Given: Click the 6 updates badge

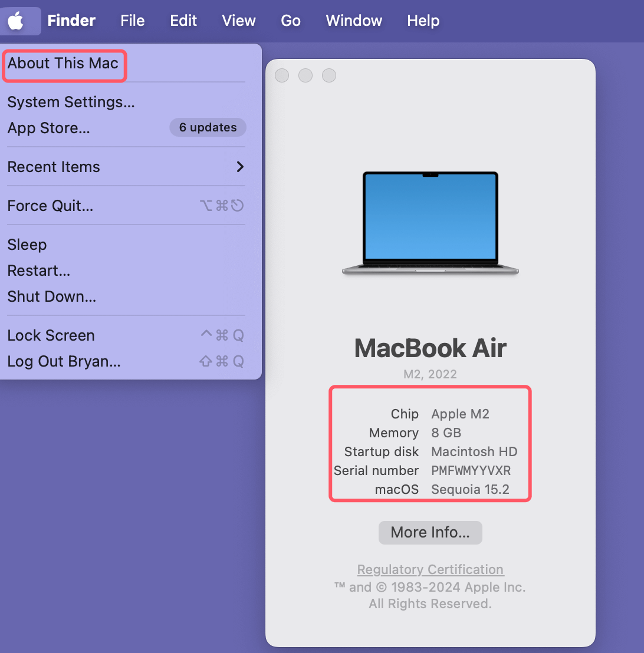Looking at the screenshot, I should point(208,127).
